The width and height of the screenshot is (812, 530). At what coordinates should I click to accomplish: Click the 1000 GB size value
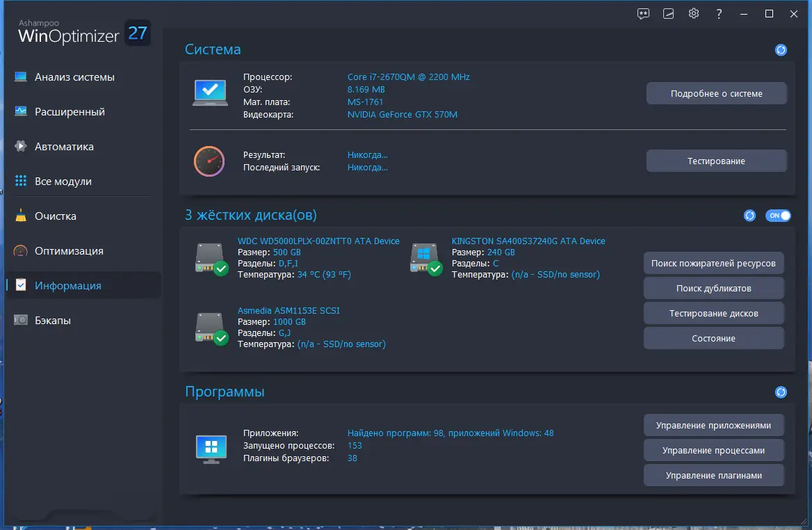[x=289, y=322]
